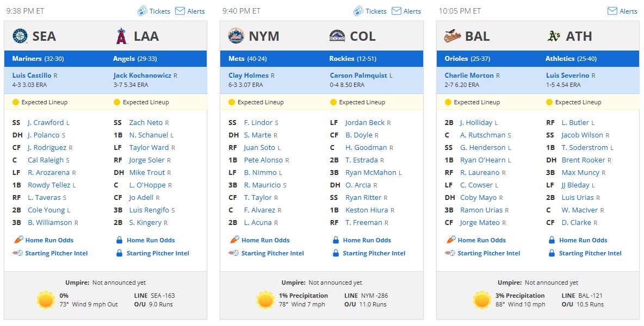Click the Orioles team logo
644x326 pixels.
click(x=452, y=36)
